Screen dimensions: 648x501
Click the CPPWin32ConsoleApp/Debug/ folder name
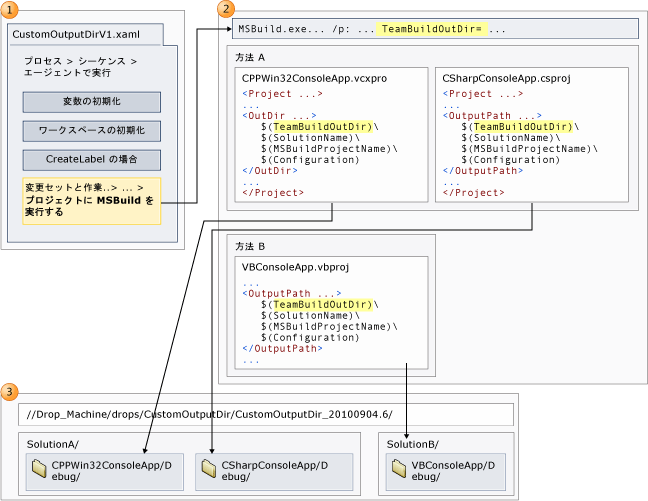pos(112,471)
